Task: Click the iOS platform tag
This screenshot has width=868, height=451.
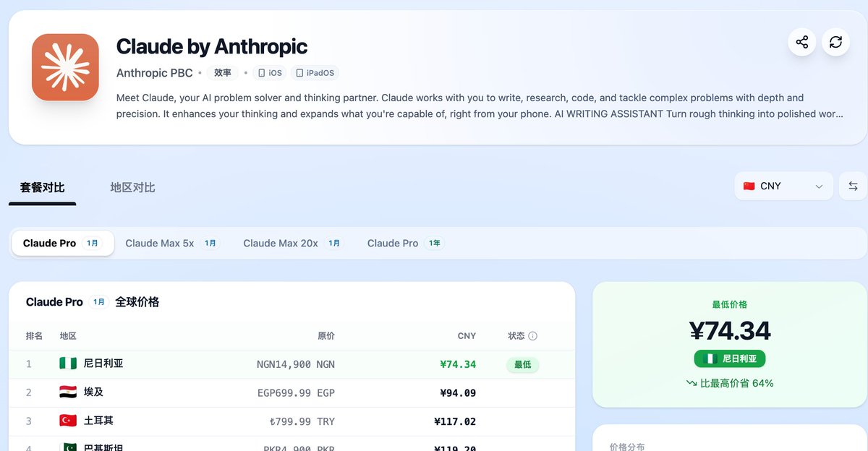Action: (271, 73)
